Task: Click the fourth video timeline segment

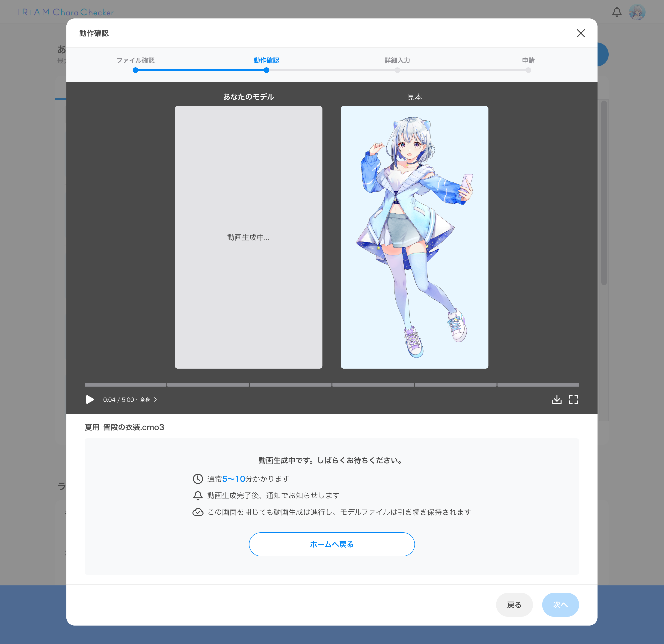Action: (x=373, y=385)
